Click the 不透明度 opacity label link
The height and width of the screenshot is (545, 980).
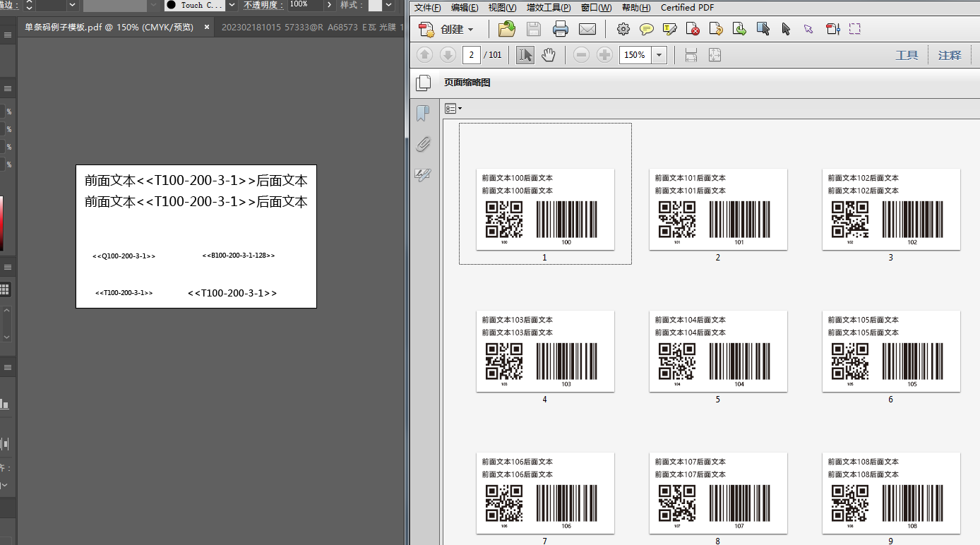point(263,5)
